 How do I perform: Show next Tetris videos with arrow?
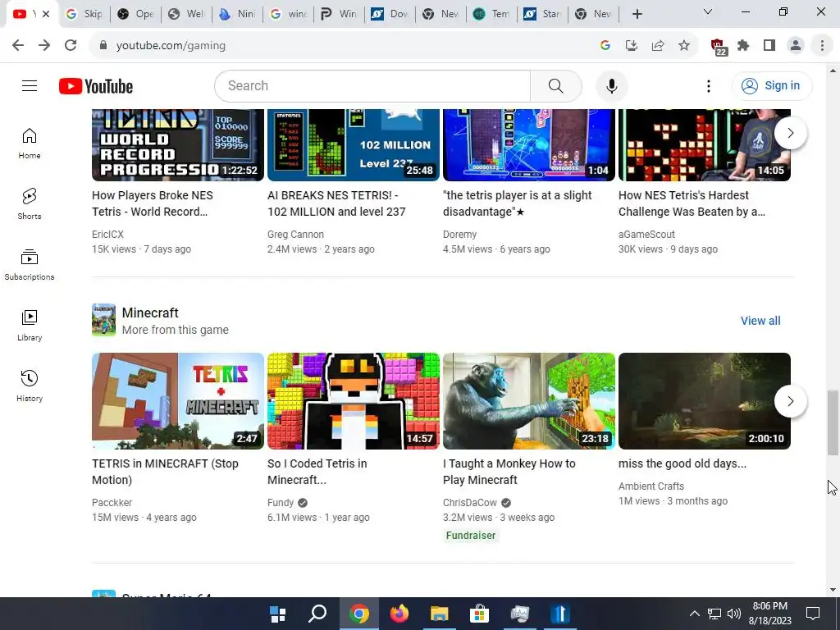[x=790, y=133]
